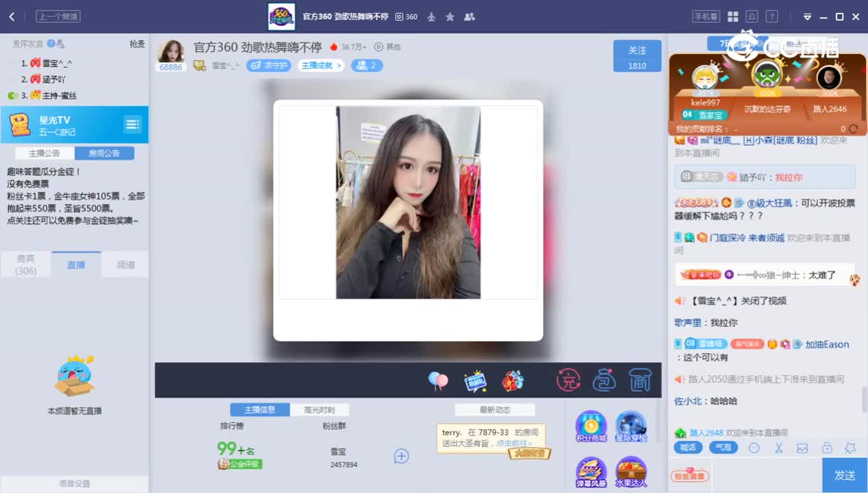Refresh my contribution ranking icon

coord(853,129)
